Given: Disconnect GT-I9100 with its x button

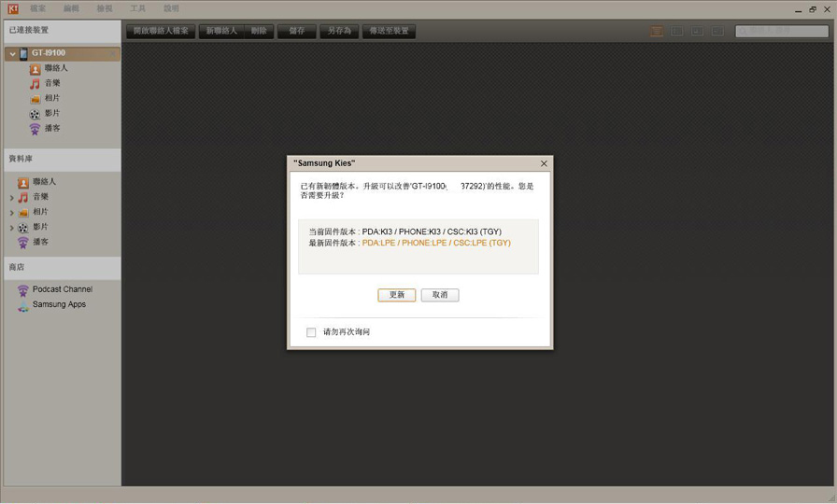Looking at the screenshot, I should (x=113, y=53).
